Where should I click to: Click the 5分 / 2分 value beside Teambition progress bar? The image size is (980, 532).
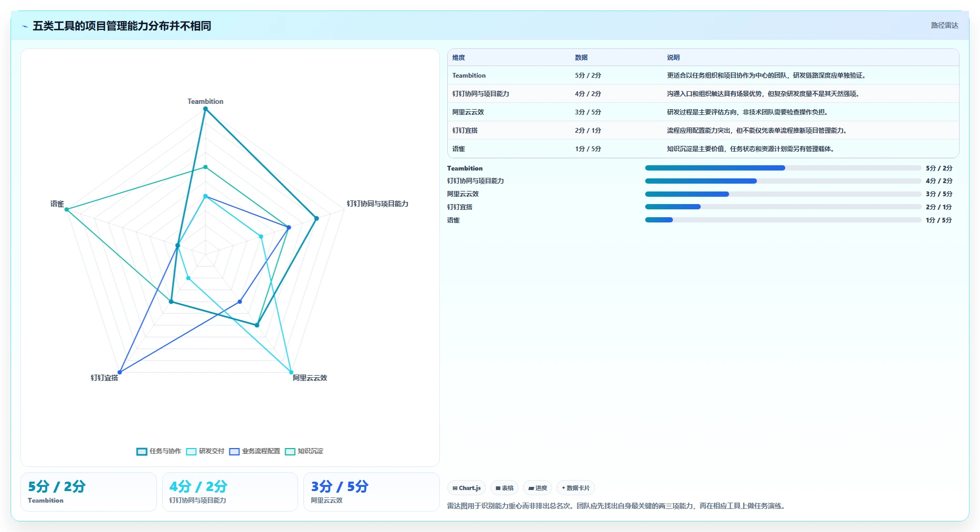(939, 168)
